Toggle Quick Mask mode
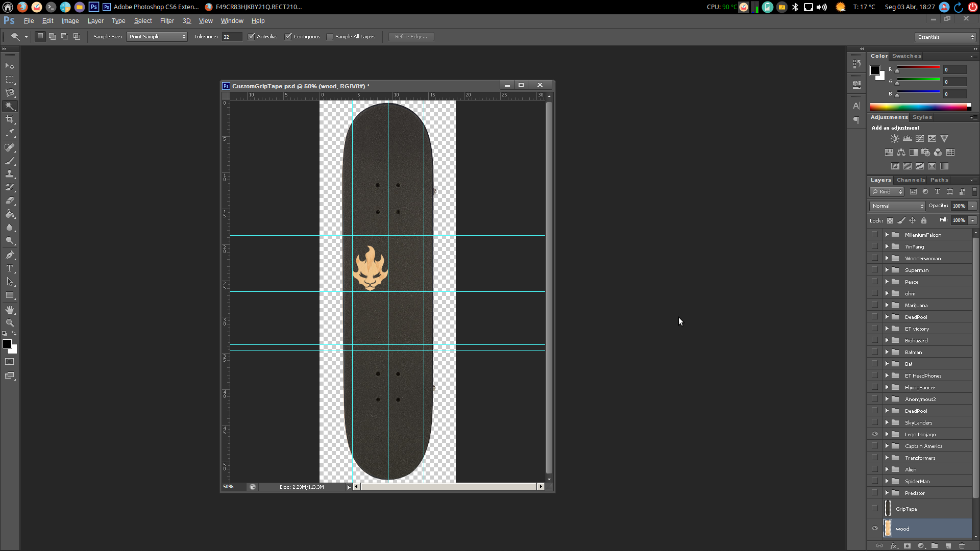Screen dimensions: 980x551 pyautogui.click(x=10, y=362)
